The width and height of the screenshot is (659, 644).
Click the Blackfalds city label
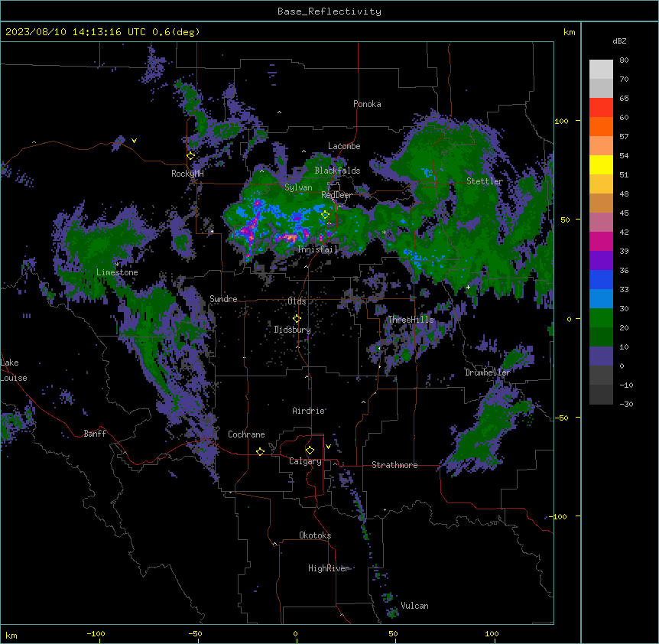coord(337,171)
